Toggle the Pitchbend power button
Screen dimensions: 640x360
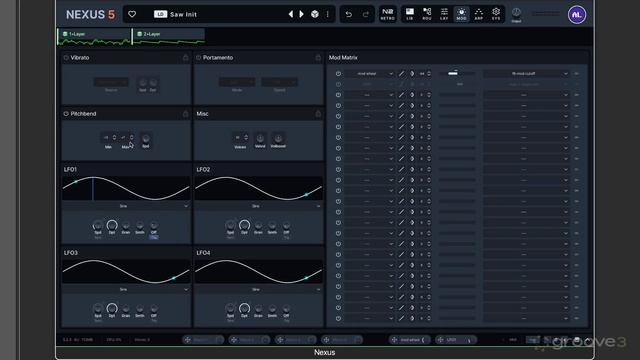pos(66,114)
